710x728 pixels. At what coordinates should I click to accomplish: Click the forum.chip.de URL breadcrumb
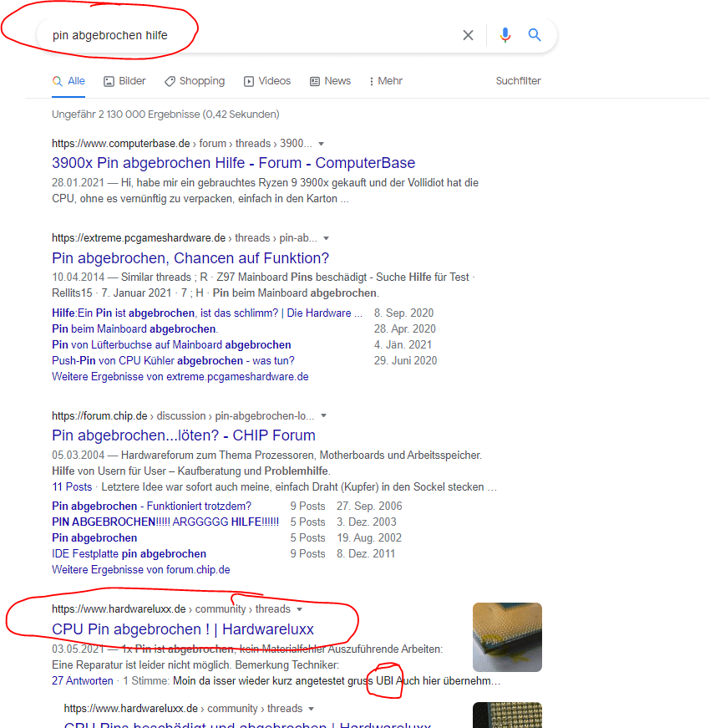coord(183,415)
